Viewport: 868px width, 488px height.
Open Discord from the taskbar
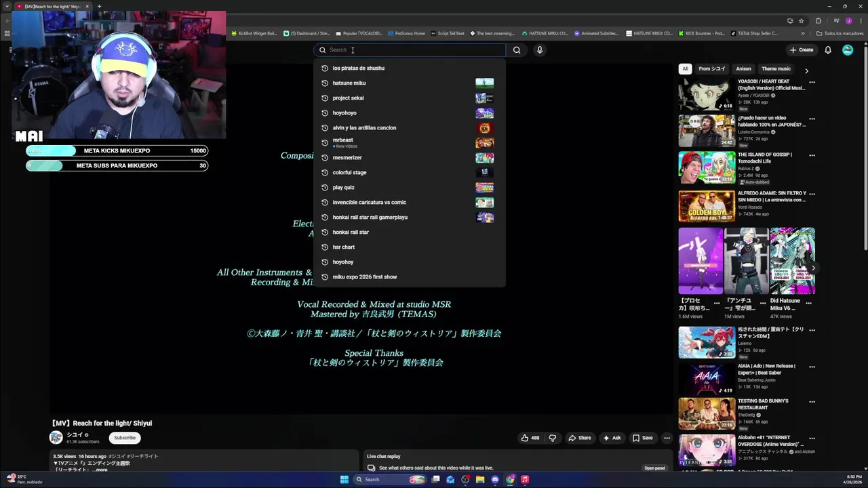[495, 480]
